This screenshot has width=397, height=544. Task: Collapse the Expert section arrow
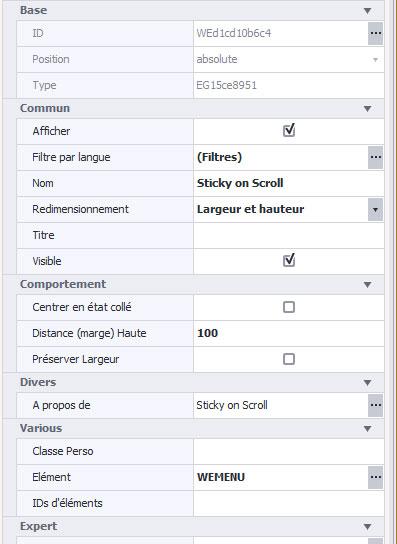[368, 527]
